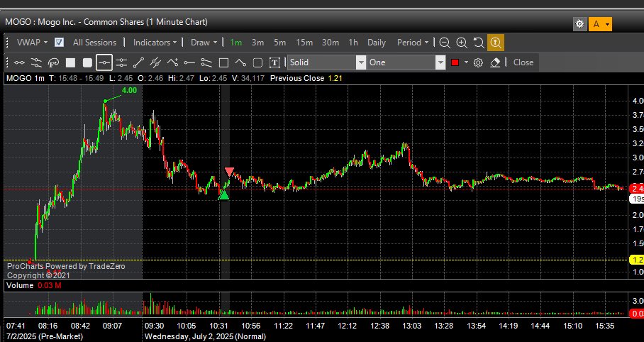The height and width of the screenshot is (342, 644).
Task: Switch to the 5m timeframe
Action: (279, 43)
